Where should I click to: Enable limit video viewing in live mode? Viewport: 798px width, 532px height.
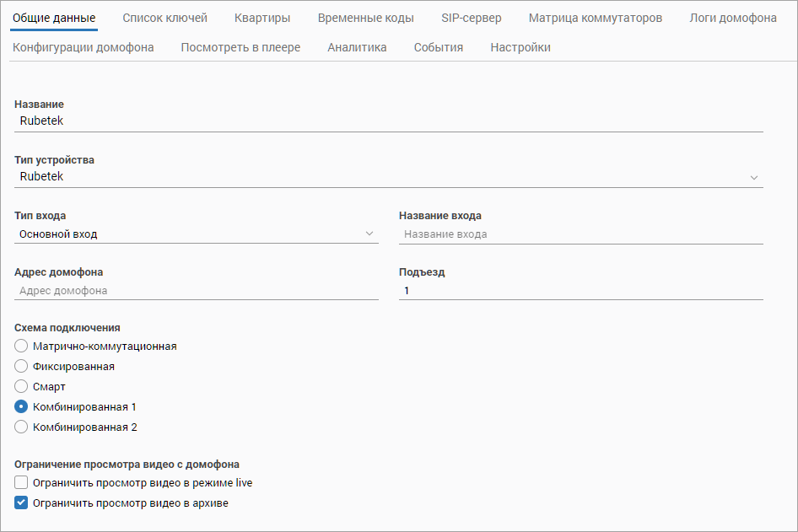click(22, 483)
